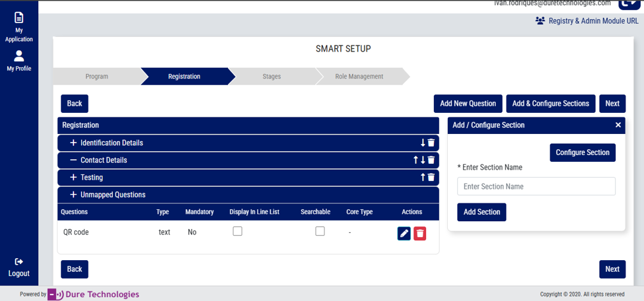Toggle Searchable checkbox for QR code
644x301 pixels.
320,231
